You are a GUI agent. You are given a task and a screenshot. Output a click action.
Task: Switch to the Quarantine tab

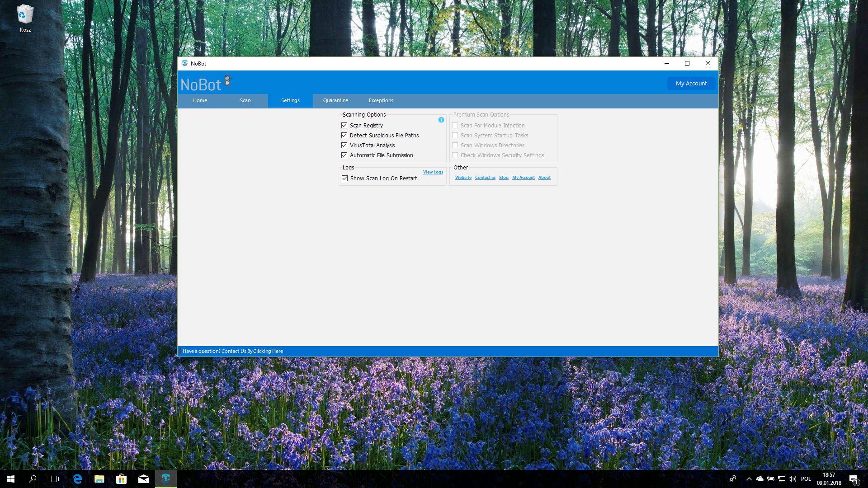pos(335,100)
